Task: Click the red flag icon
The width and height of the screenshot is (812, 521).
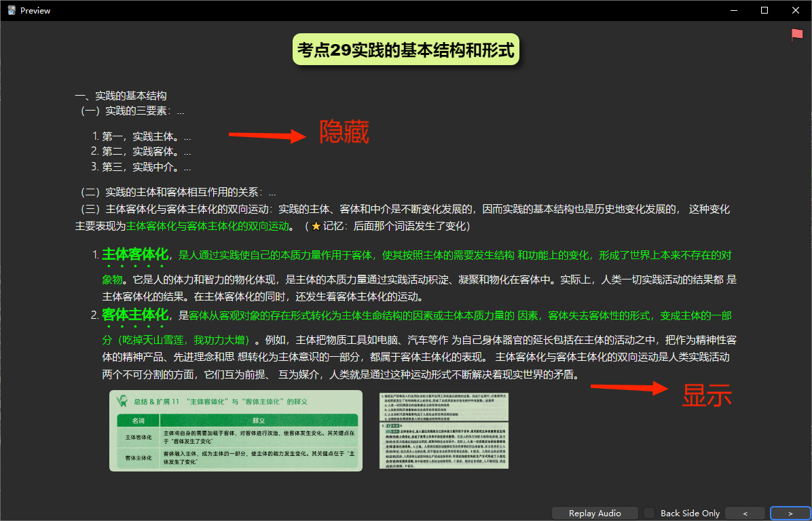Action: coord(796,35)
